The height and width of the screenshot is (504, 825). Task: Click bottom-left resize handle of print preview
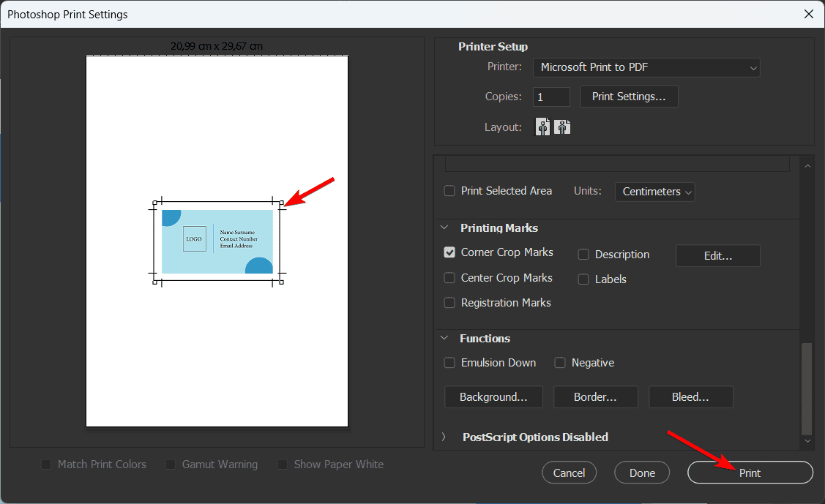click(154, 282)
